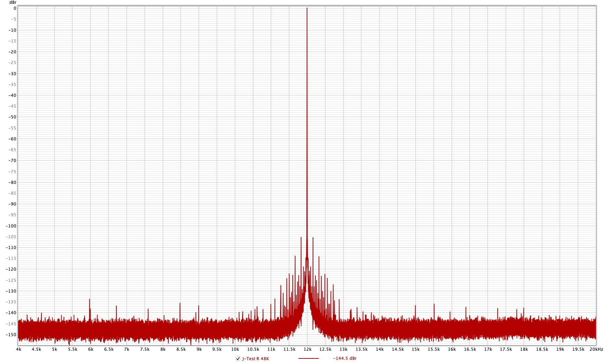Image resolution: width=605 pixels, height=364 pixels.
Task: Click the -100 level axis label
Action: coord(11,226)
